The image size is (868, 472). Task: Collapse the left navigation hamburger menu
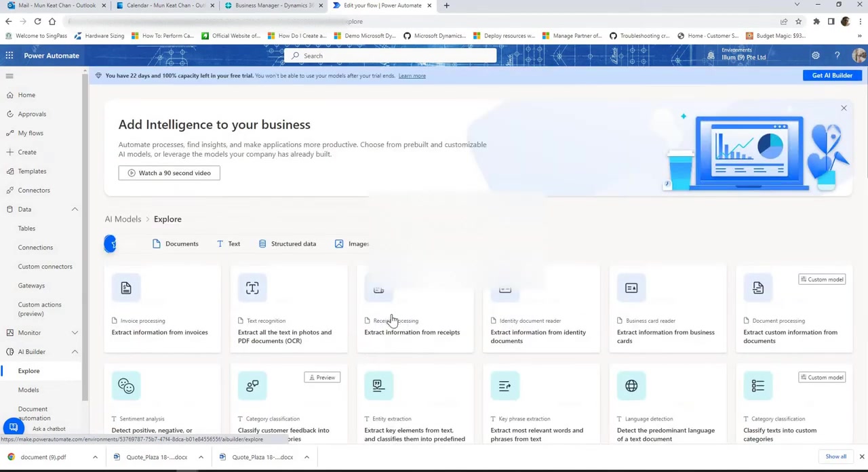pyautogui.click(x=9, y=76)
